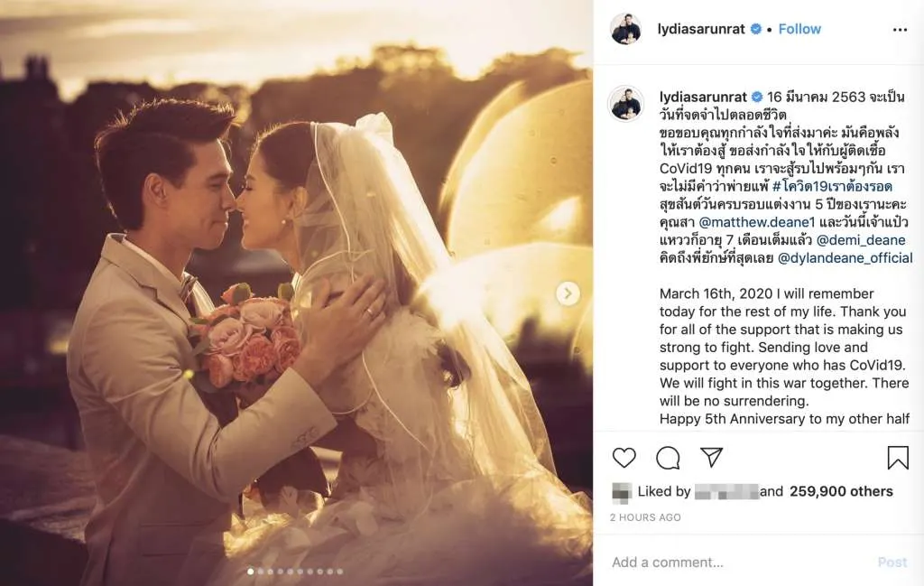Open @demi_deane profile mention

[861, 240]
